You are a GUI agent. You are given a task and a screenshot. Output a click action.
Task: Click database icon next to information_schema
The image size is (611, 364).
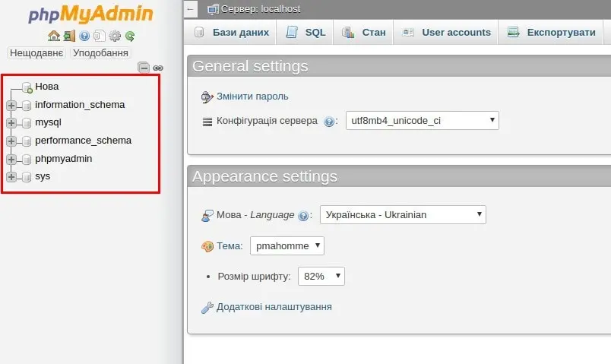pos(27,105)
